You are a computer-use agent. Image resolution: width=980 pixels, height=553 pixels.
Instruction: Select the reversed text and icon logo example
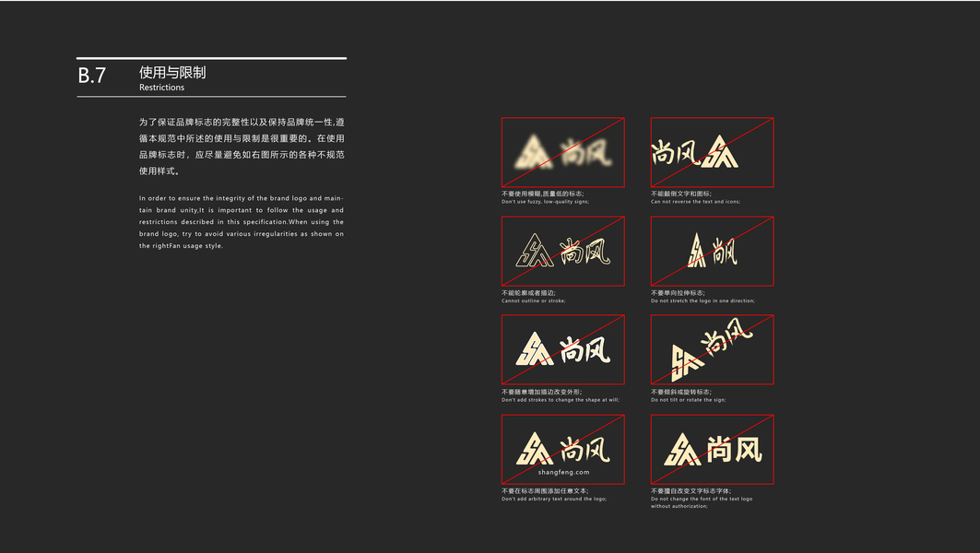coord(712,152)
